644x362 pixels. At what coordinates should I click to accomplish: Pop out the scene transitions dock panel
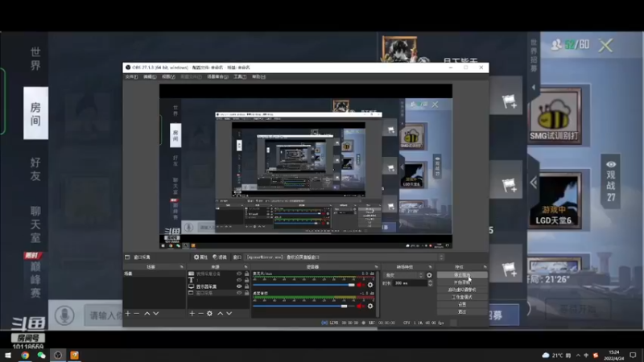pyautogui.click(x=430, y=267)
